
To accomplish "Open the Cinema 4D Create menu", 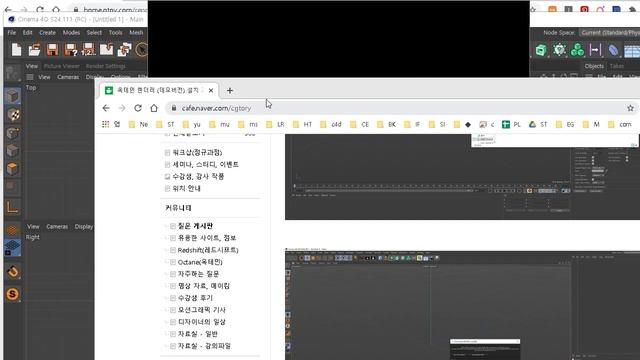I will (x=47, y=33).
